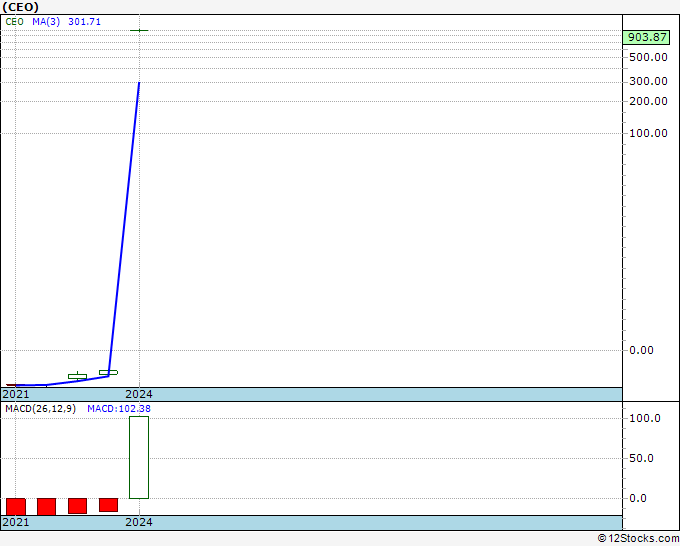Click the MACD:102.38 value readout
Viewport: 680px width, 546px height.
point(118,409)
